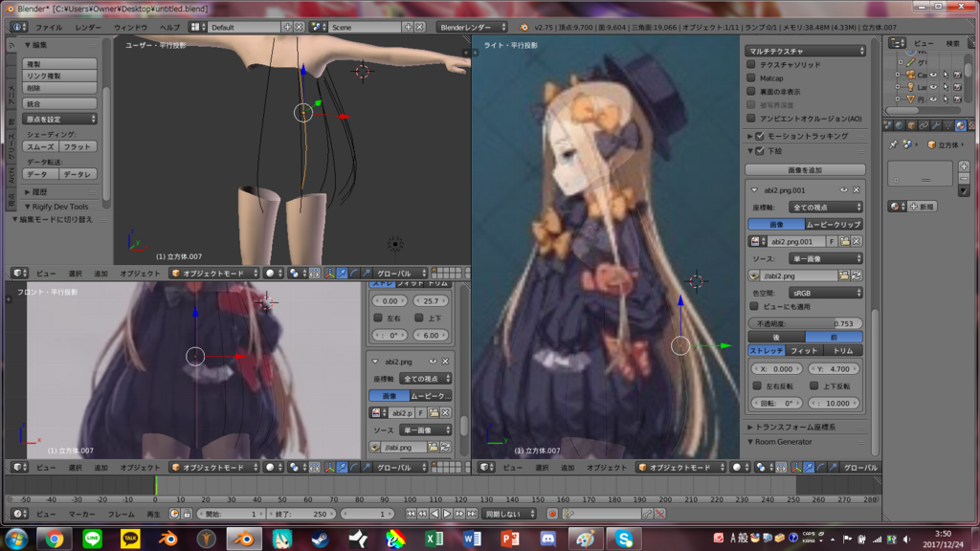Image resolution: width=980 pixels, height=551 pixels.
Task: Reload the //abi2.png image
Action: pyautogui.click(x=857, y=275)
